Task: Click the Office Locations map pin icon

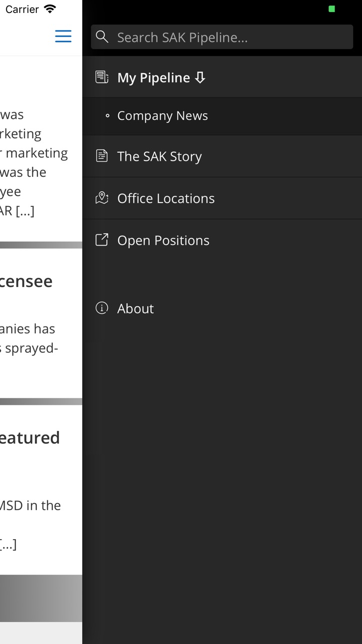Action: coord(102,198)
